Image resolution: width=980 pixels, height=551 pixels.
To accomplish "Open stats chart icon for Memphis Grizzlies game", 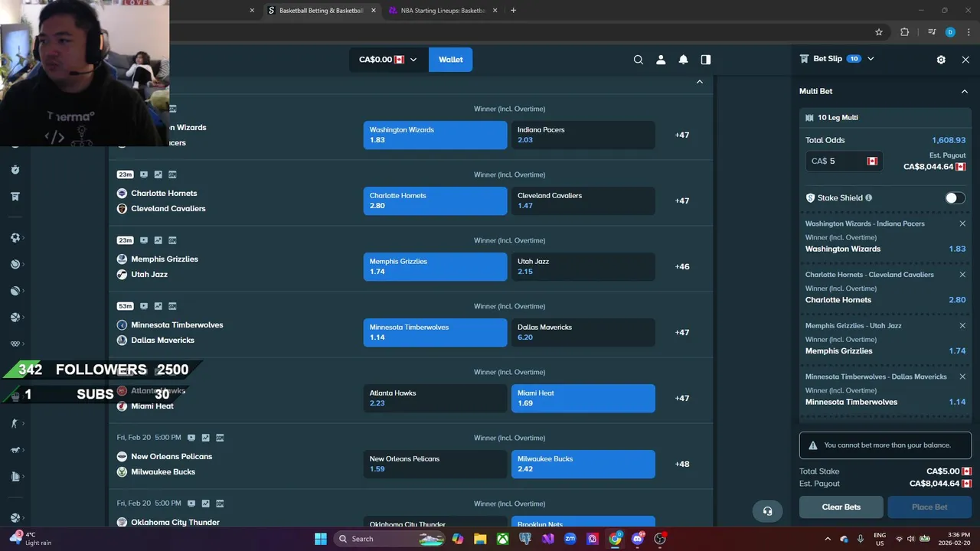I will click(158, 240).
